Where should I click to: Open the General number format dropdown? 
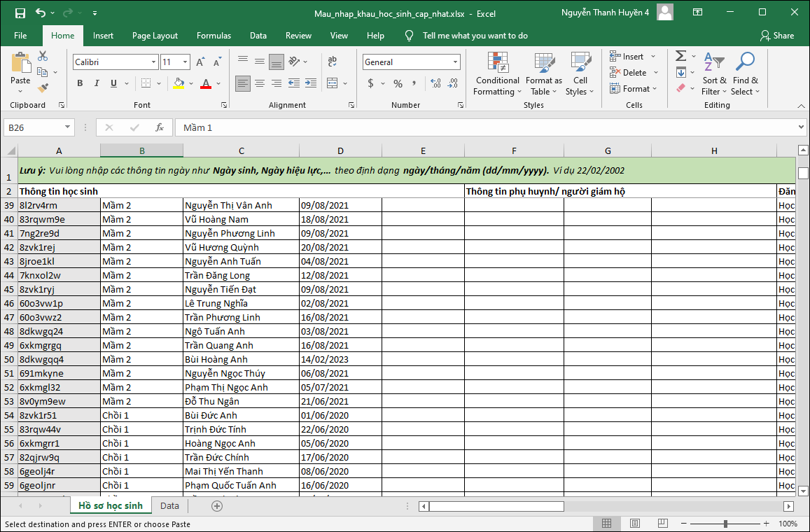[455, 62]
